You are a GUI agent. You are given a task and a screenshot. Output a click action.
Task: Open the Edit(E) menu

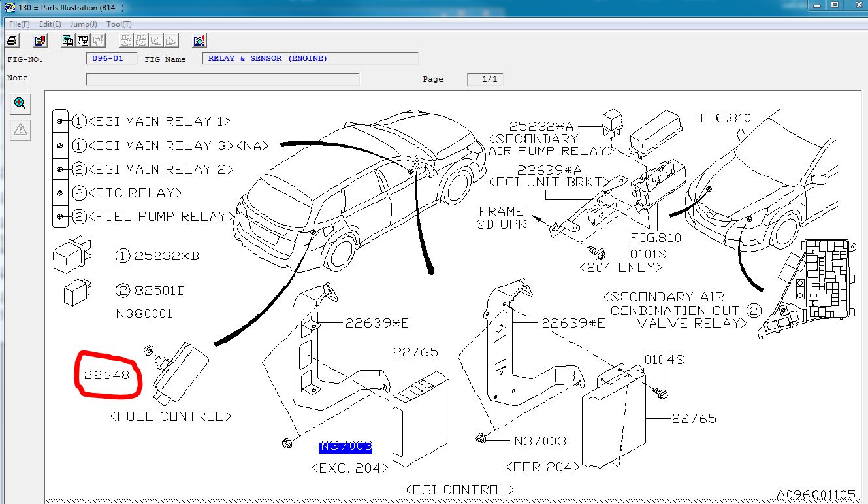click(50, 24)
